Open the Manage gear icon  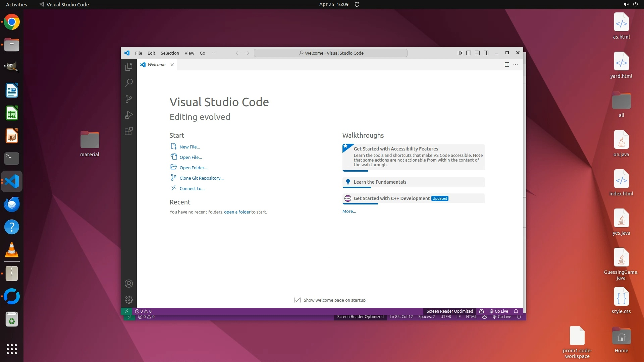128,300
